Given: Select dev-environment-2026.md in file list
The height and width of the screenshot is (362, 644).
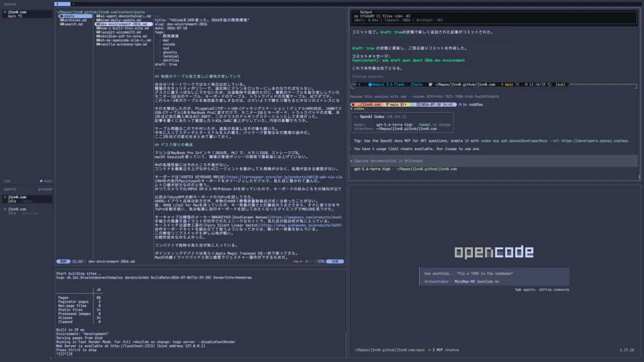Looking at the screenshot, I should 123,24.
